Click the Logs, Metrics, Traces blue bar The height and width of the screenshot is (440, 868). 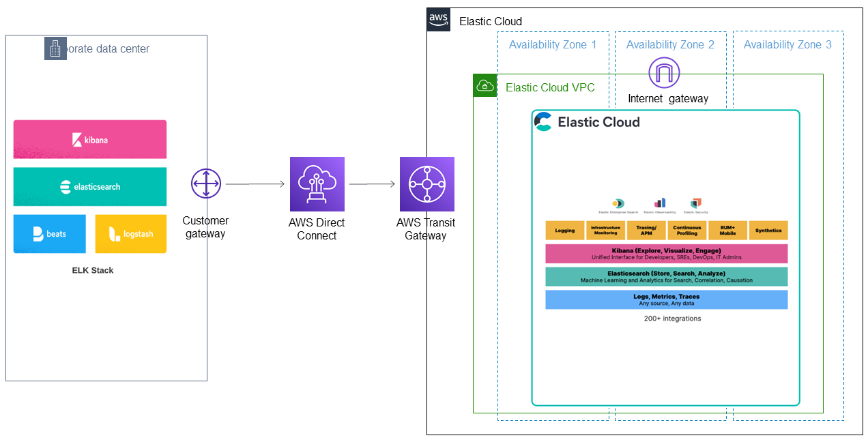(667, 299)
